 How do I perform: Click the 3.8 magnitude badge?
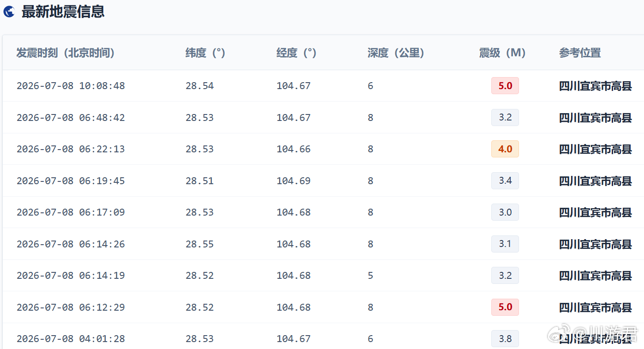pos(505,339)
